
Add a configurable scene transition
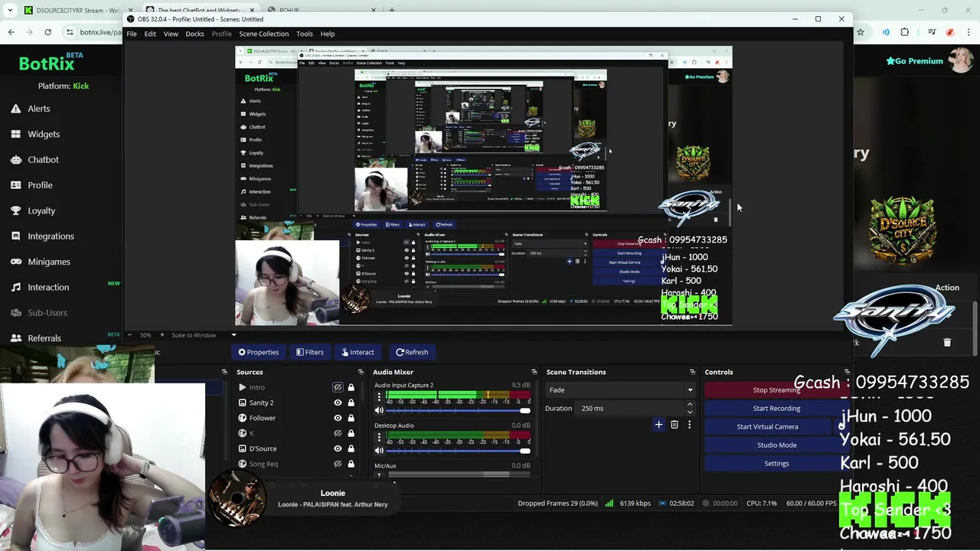[658, 425]
